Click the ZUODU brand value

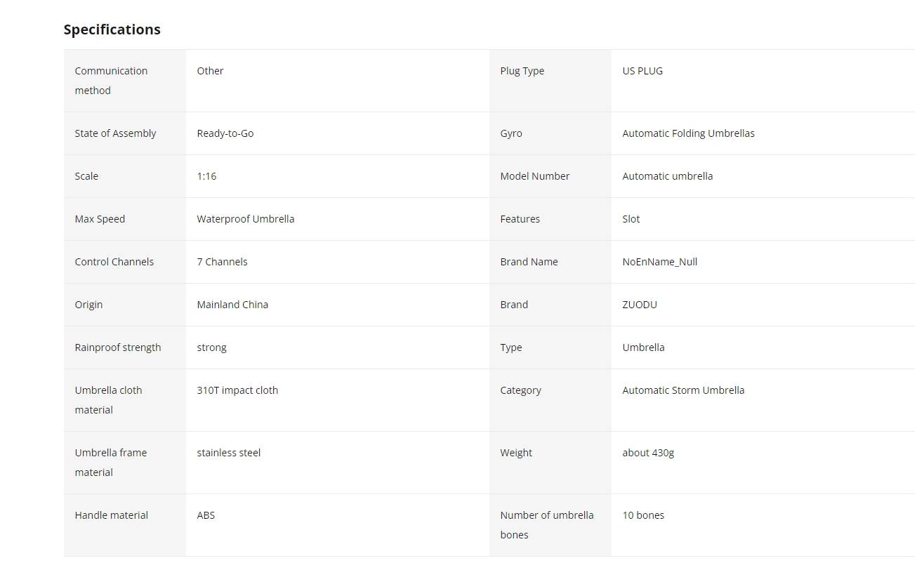[x=640, y=305]
